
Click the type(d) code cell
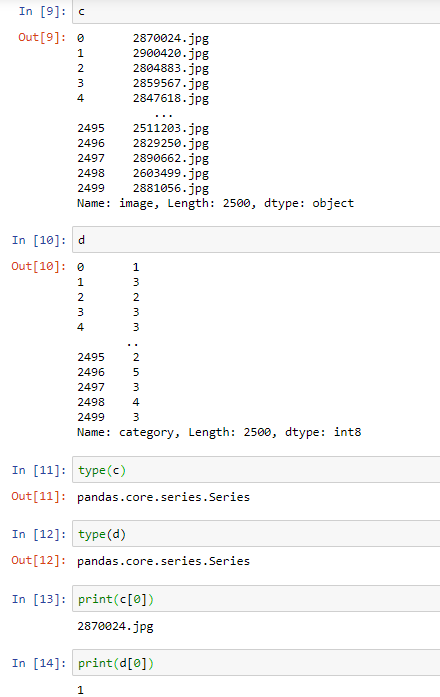(256, 534)
